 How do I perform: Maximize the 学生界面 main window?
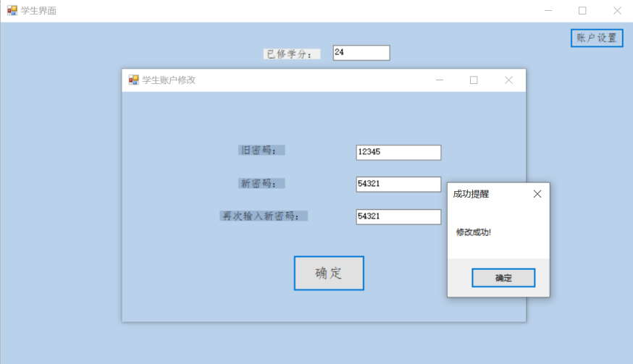click(x=582, y=10)
